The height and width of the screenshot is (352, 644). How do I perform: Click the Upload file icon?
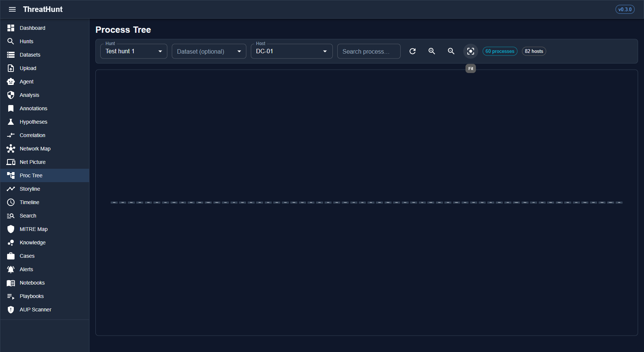(x=11, y=68)
